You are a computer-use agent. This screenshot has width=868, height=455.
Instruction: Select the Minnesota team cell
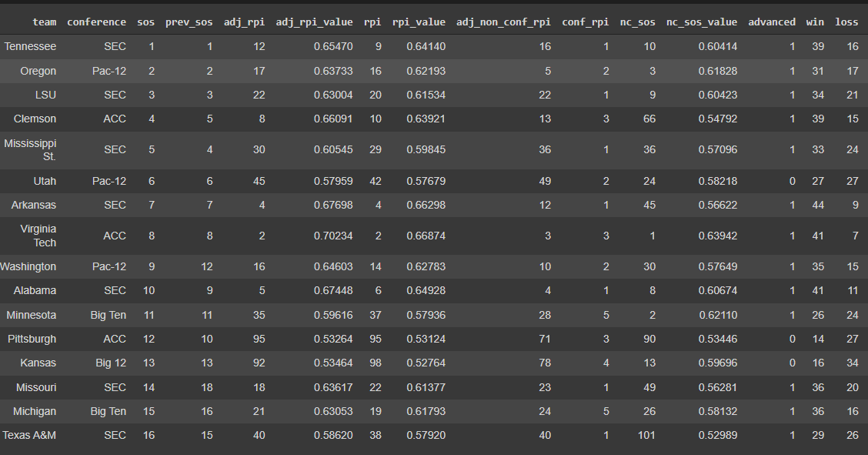(32, 315)
